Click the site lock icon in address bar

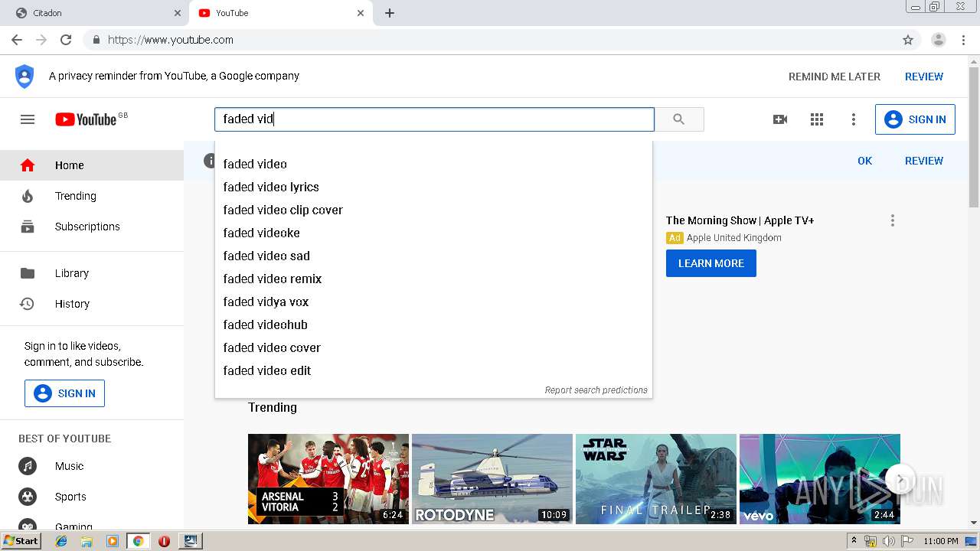[x=96, y=40]
